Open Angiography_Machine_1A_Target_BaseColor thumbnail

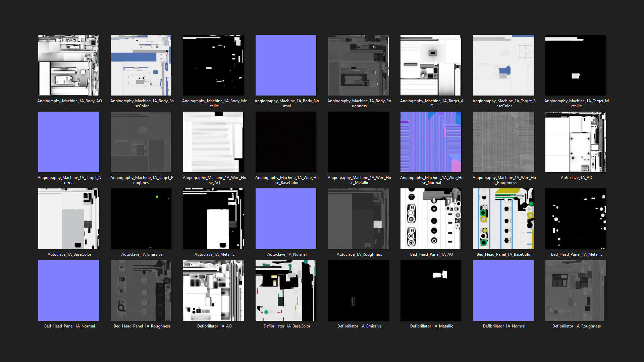pos(503,65)
